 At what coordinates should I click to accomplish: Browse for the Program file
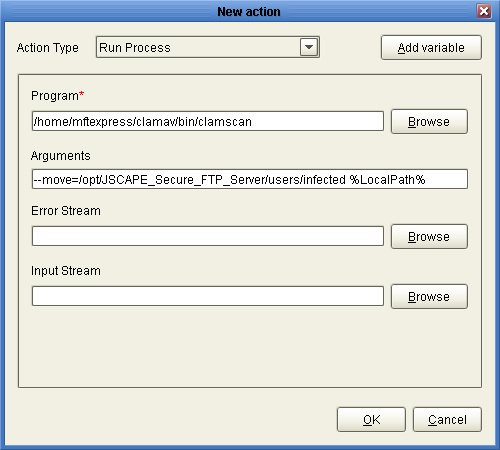[429, 122]
